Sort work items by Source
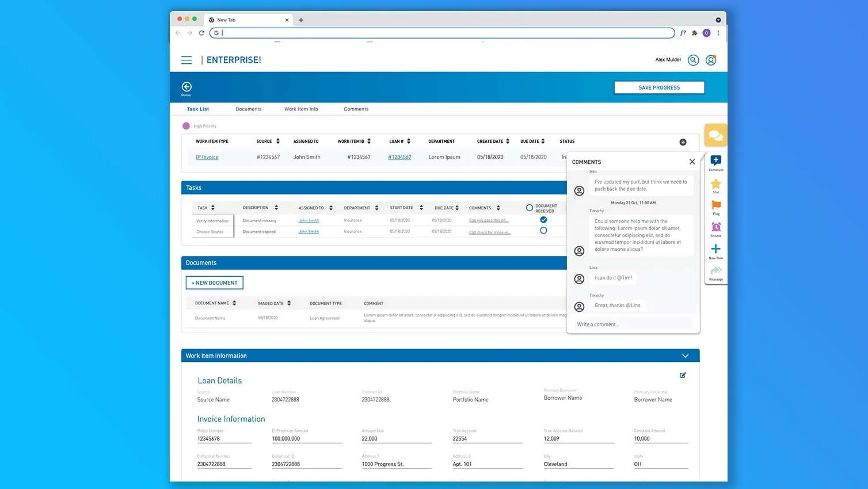The image size is (868, 489). pos(278,141)
